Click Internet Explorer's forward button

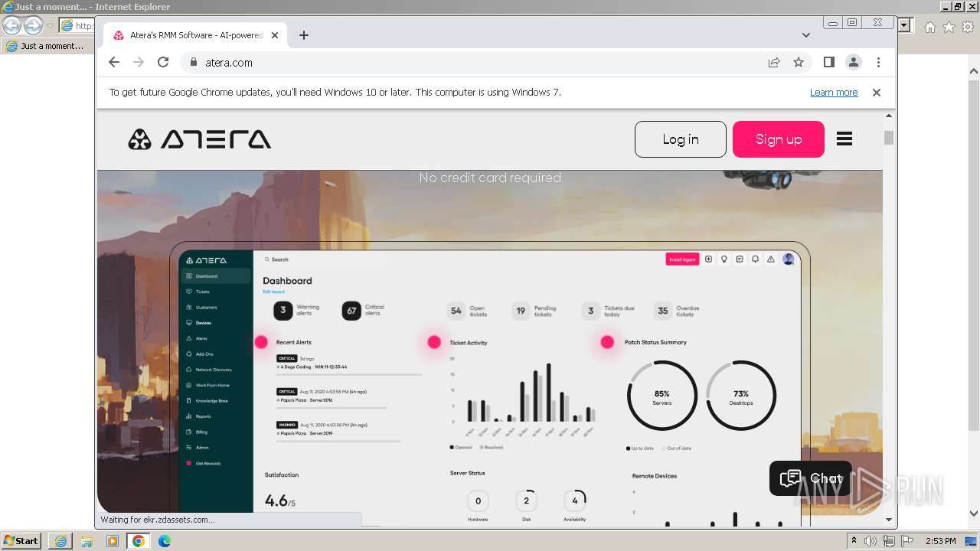tap(33, 25)
